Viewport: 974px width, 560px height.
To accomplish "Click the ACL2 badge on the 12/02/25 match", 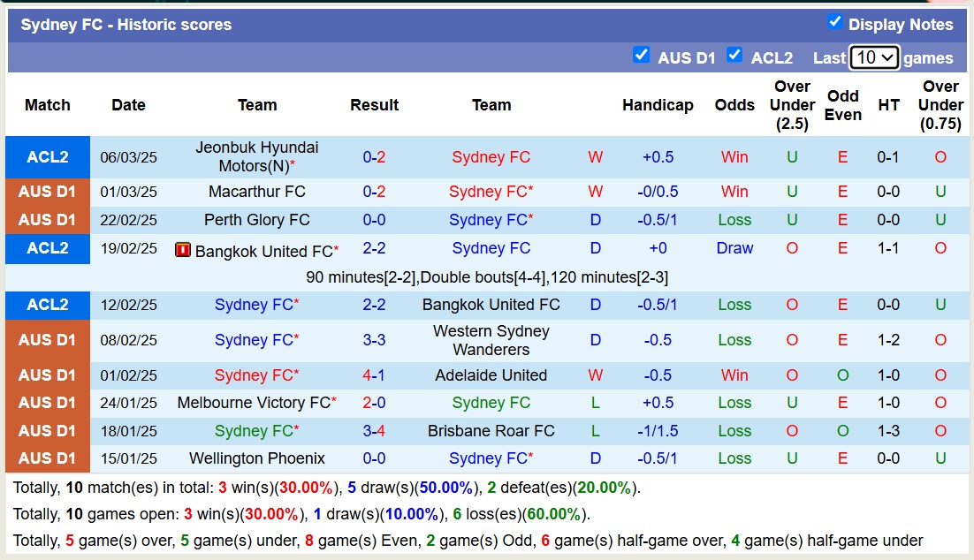I will (47, 305).
